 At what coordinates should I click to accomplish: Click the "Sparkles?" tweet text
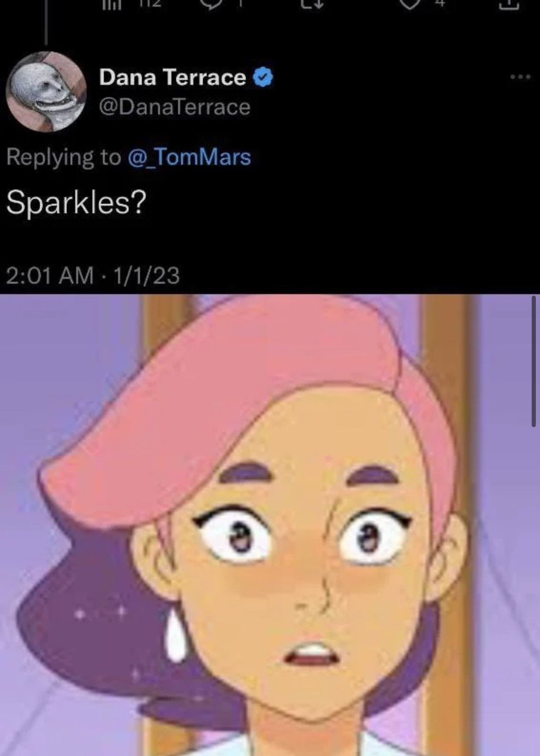(x=76, y=202)
